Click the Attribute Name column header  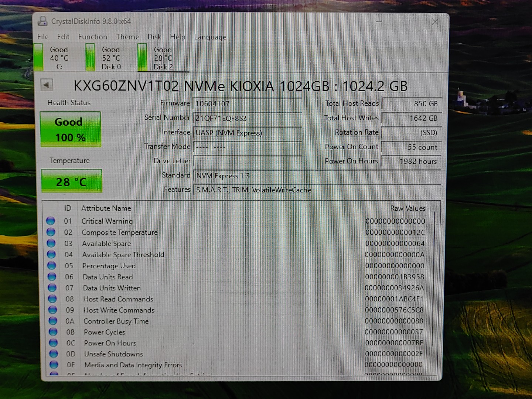106,208
